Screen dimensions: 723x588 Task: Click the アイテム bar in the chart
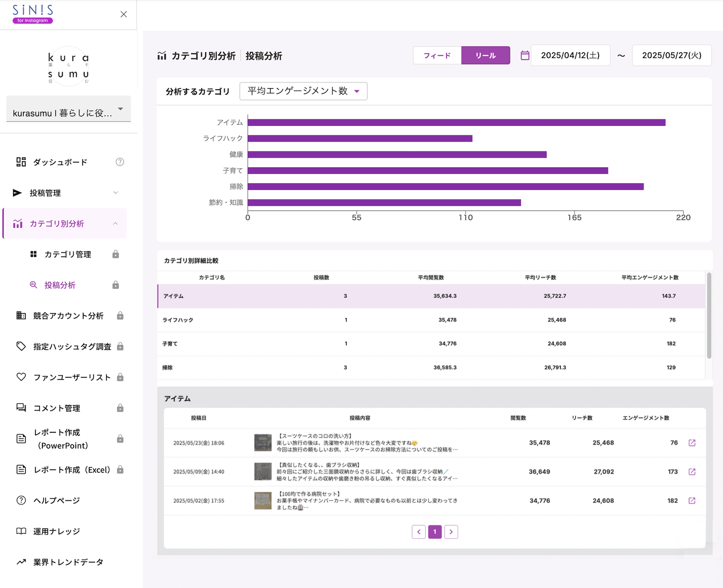click(456, 123)
